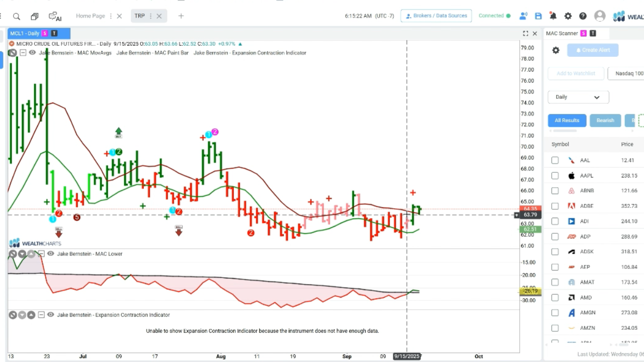Move Expansion Contraction pane up
Image resolution: width=644 pixels, height=362 pixels.
[x=31, y=315]
